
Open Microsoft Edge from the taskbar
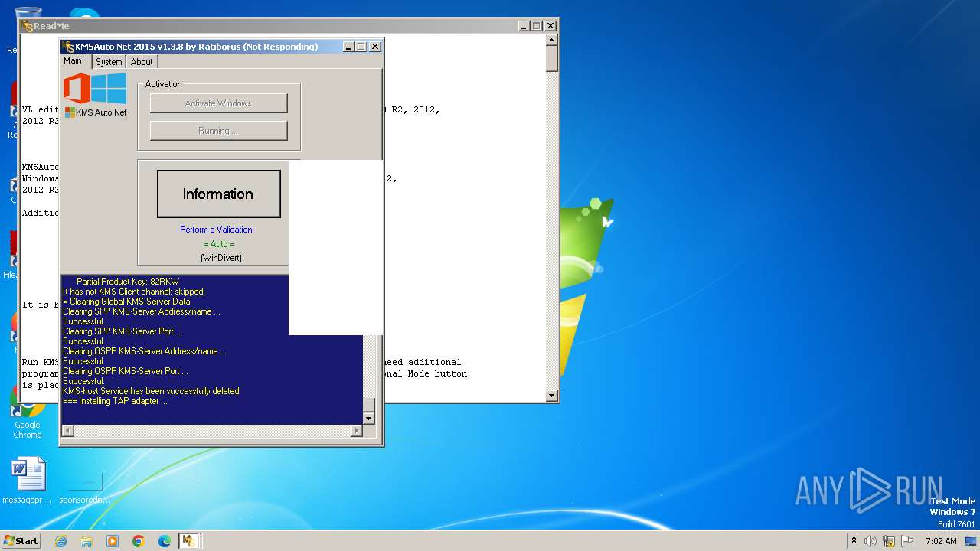(x=165, y=541)
